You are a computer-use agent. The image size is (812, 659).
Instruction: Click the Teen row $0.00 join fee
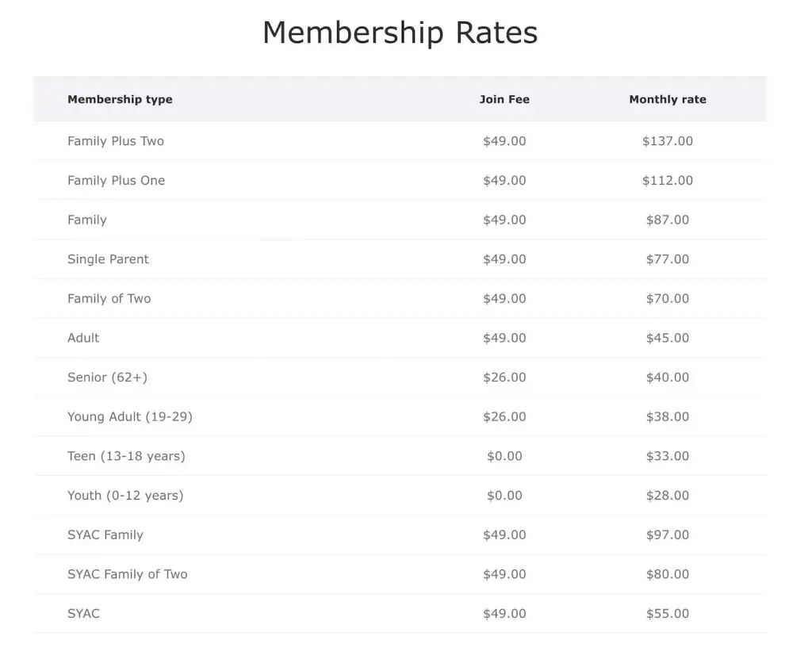(504, 456)
